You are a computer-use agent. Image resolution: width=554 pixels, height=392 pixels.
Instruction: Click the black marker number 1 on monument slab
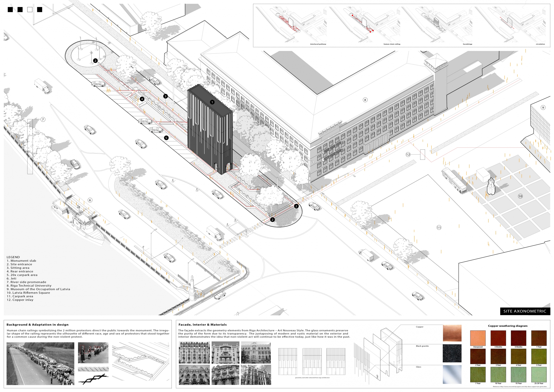point(212,102)
